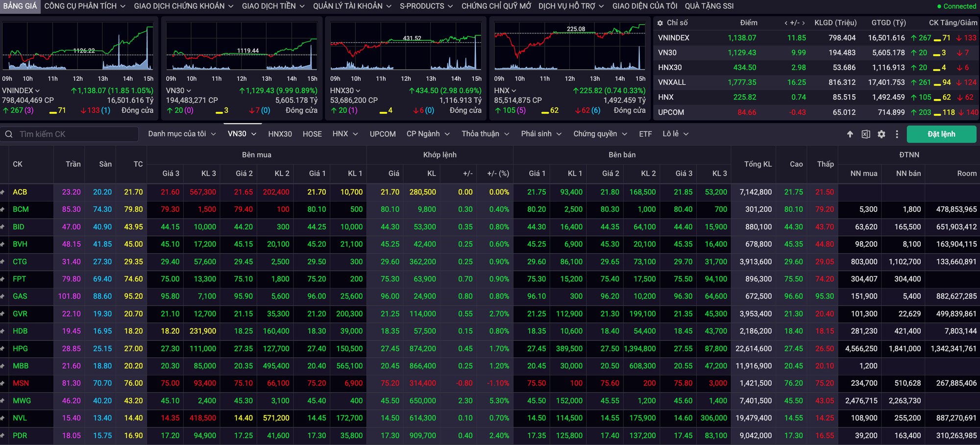Pin the BCM row

coord(2,209)
